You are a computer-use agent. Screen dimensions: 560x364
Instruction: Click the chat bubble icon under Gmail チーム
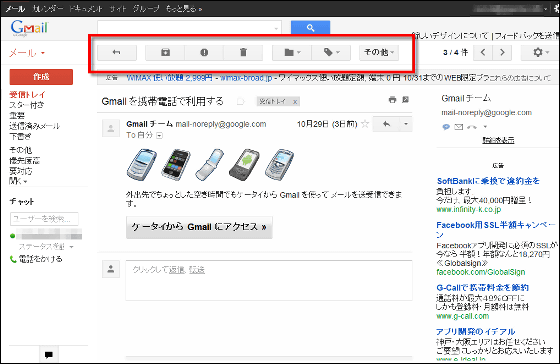[x=446, y=127]
